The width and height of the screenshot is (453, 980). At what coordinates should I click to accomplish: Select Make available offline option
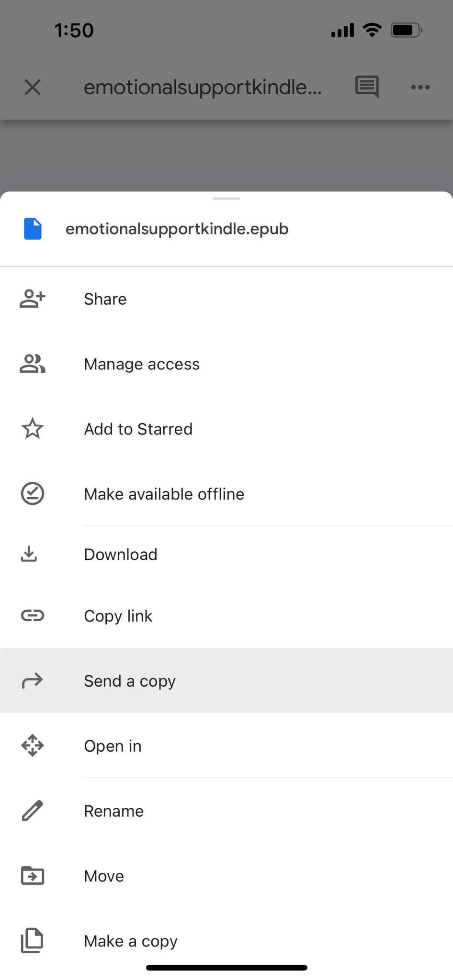point(226,494)
